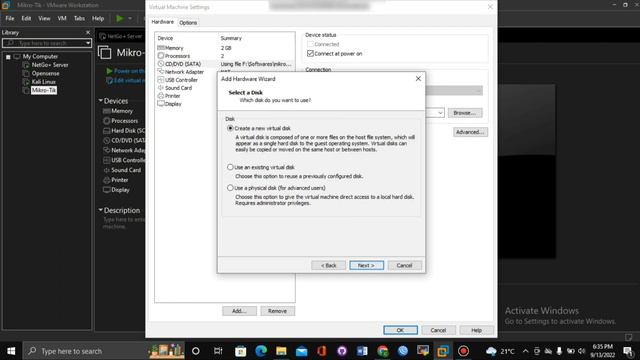Click Library search input field
Viewport: 640px width, 360px height.
(44, 43)
